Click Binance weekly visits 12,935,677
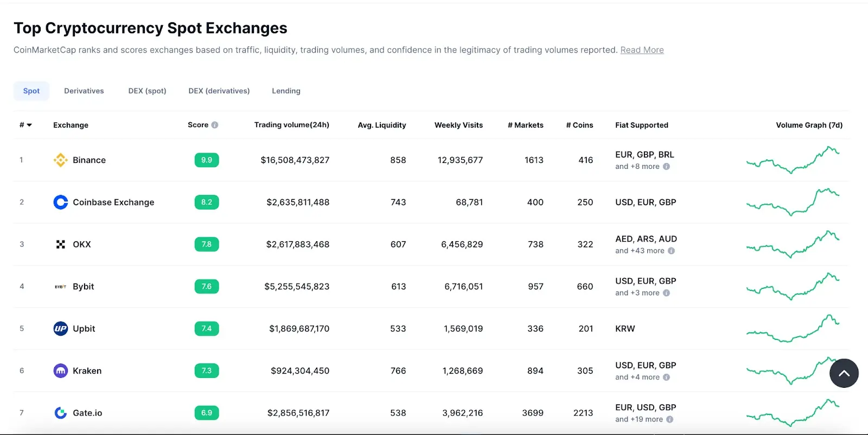The image size is (868, 435). click(x=460, y=160)
